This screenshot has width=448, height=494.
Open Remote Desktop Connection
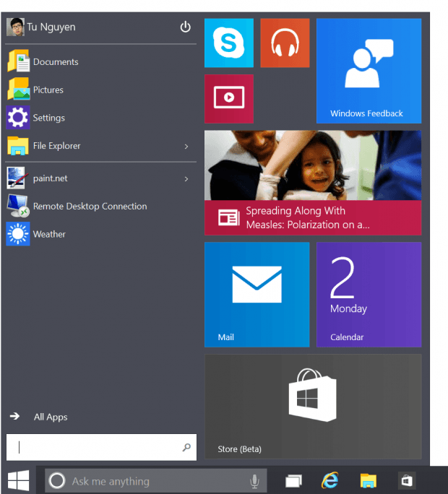(x=101, y=206)
